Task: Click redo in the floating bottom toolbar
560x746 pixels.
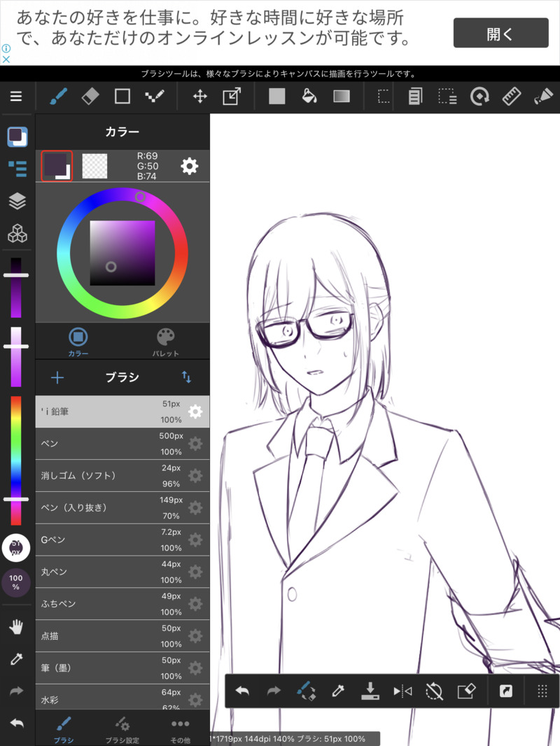Action: (x=274, y=691)
